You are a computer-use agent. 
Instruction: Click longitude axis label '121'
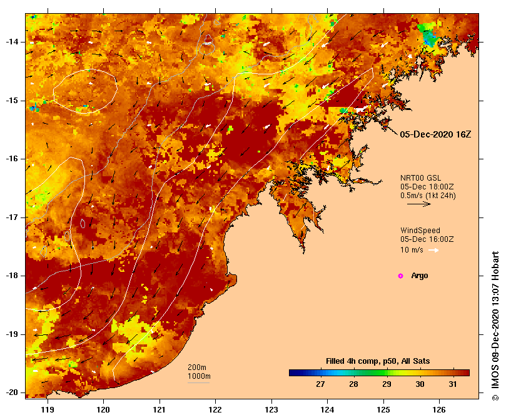point(159,410)
